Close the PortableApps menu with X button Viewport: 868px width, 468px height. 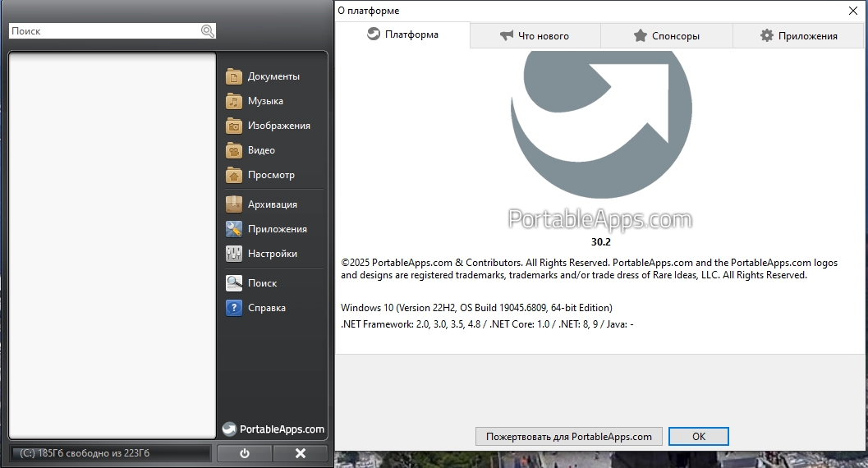pyautogui.click(x=301, y=453)
